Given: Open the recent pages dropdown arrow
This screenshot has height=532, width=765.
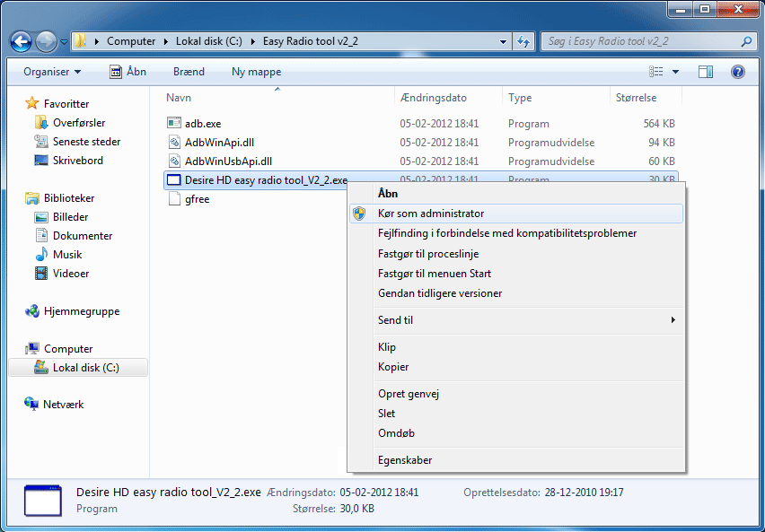Looking at the screenshot, I should point(64,42).
